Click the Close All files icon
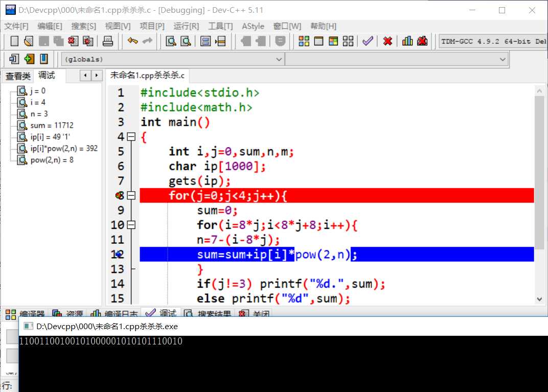The height and width of the screenshot is (392, 548). [88, 41]
